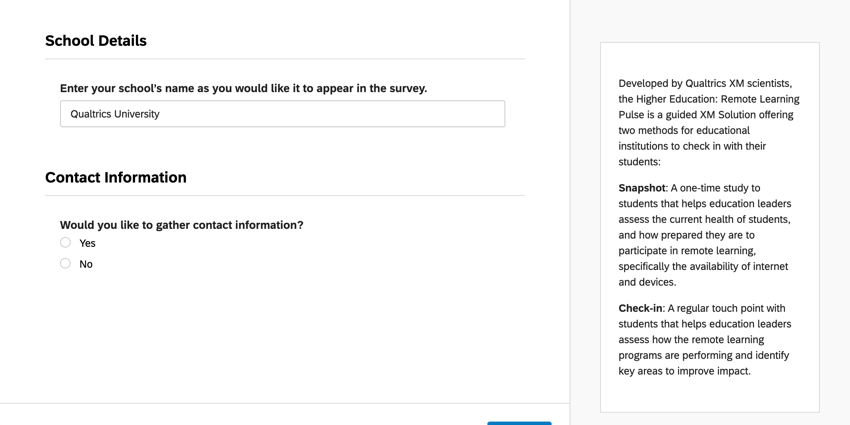Click the 'Qualtrics University' text in field

115,114
